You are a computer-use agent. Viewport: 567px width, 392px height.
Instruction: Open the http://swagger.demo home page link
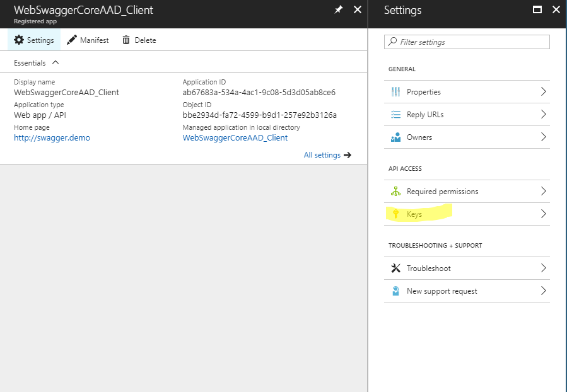coord(52,137)
